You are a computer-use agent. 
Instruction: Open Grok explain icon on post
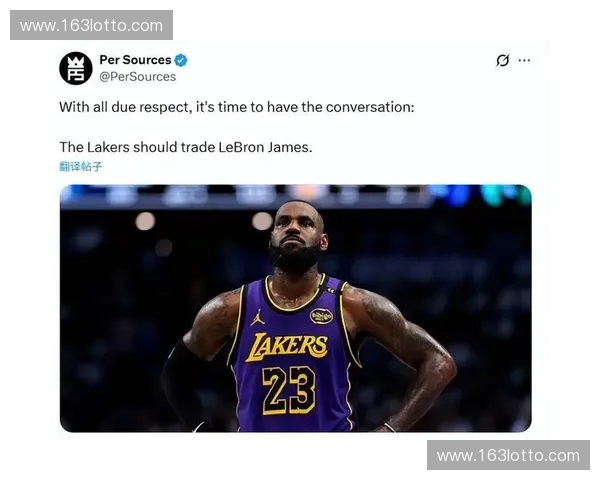502,60
